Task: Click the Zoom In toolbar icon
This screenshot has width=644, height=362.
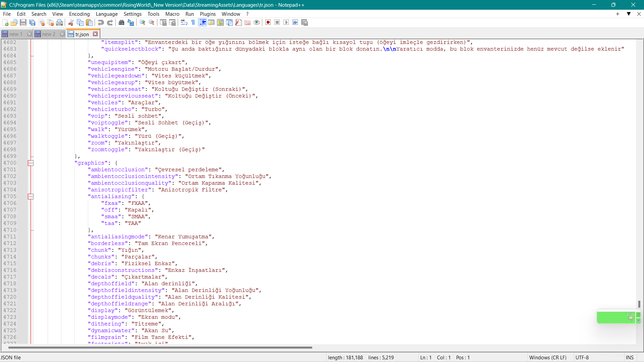Action: (143, 22)
